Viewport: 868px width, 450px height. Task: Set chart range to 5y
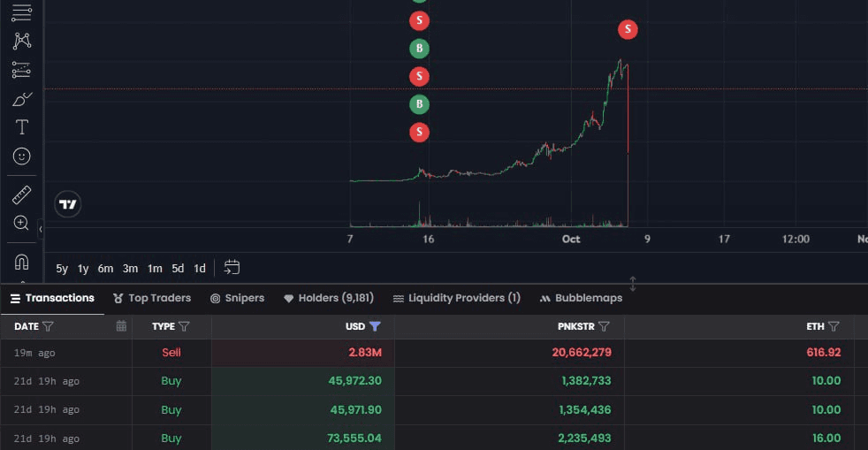coord(62,269)
